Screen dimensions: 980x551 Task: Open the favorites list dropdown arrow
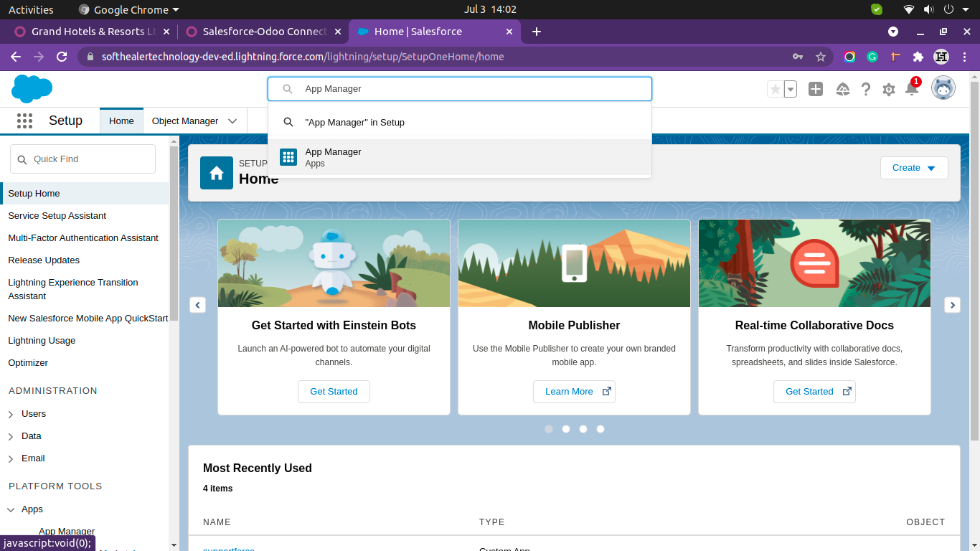[x=791, y=89]
